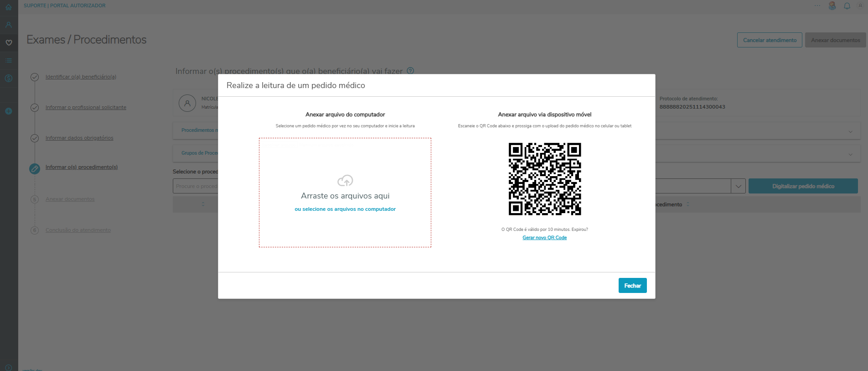Go to step Identificar o(a) beneficiário(a)
This screenshot has height=371, width=868.
pos(81,77)
